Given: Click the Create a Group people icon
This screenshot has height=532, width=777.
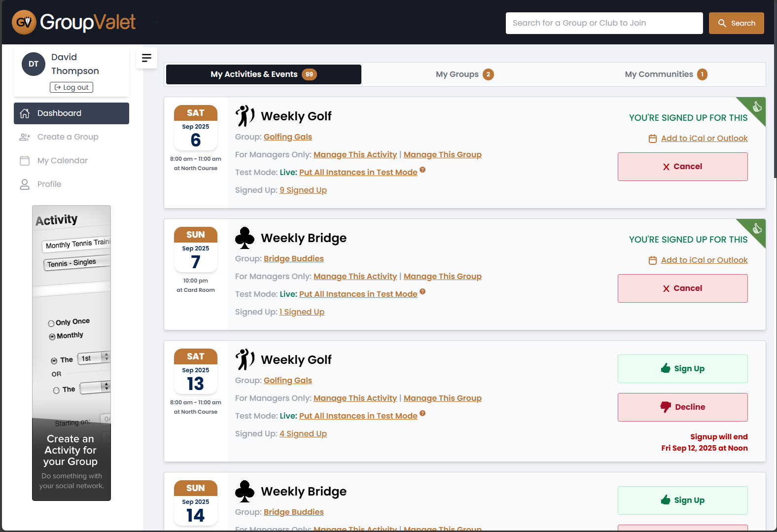Looking at the screenshot, I should point(25,137).
